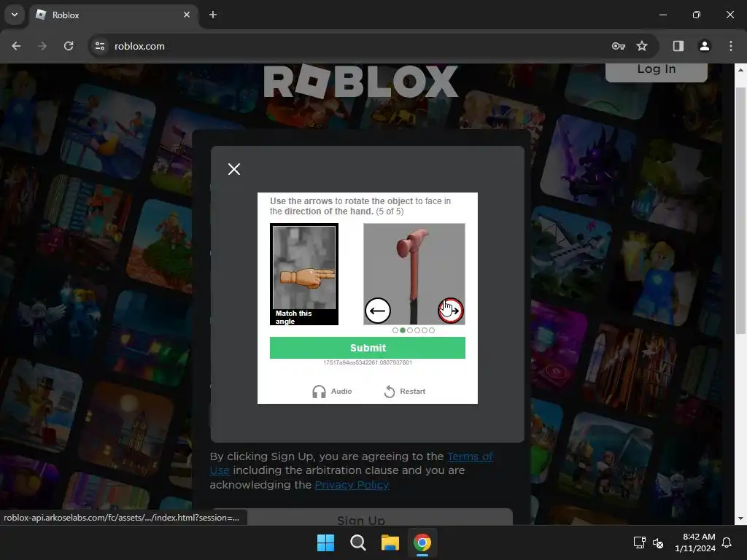
Task: View site information for roblox.com
Action: click(100, 46)
